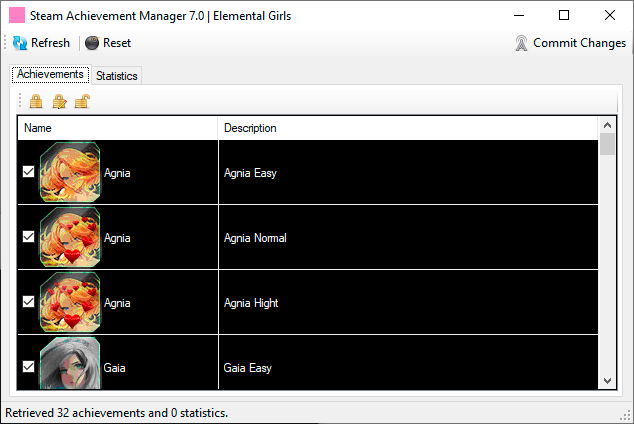The width and height of the screenshot is (634, 424).
Task: Toggle the Gaia Easy achievement checkbox
Action: [x=29, y=367]
